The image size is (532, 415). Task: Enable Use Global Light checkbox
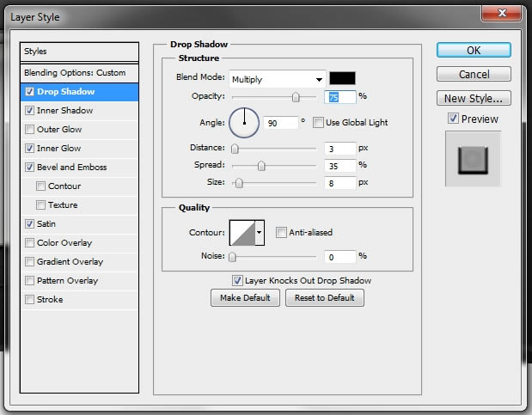[318, 122]
